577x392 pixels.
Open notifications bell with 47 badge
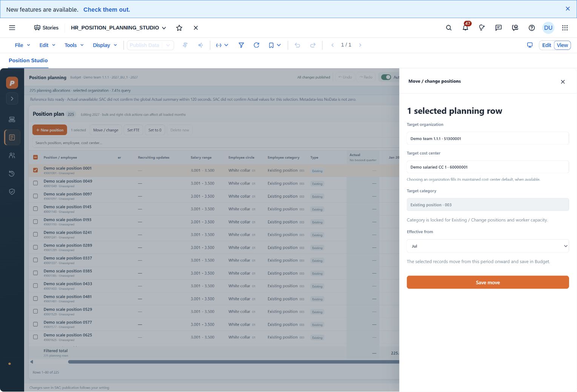(466, 27)
